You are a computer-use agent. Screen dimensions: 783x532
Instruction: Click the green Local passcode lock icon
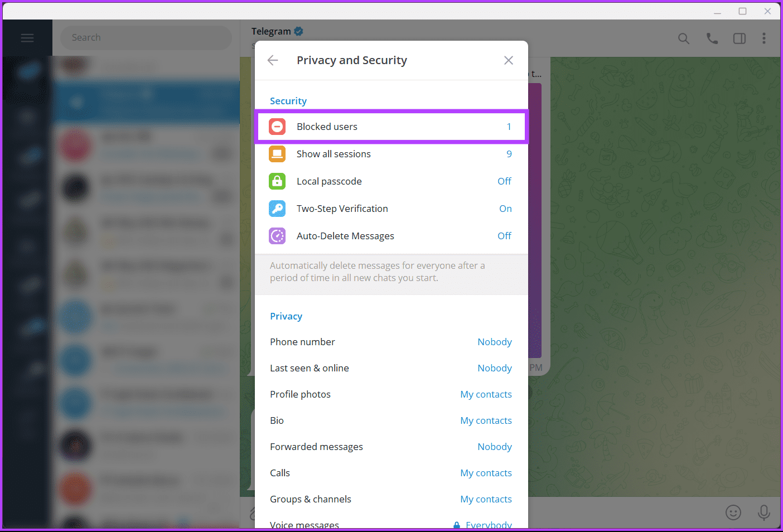click(277, 181)
